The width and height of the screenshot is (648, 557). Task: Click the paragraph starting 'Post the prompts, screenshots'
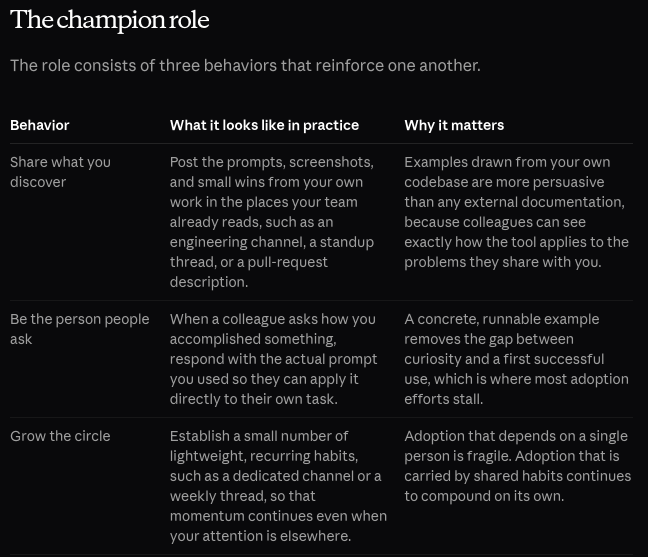(272, 222)
